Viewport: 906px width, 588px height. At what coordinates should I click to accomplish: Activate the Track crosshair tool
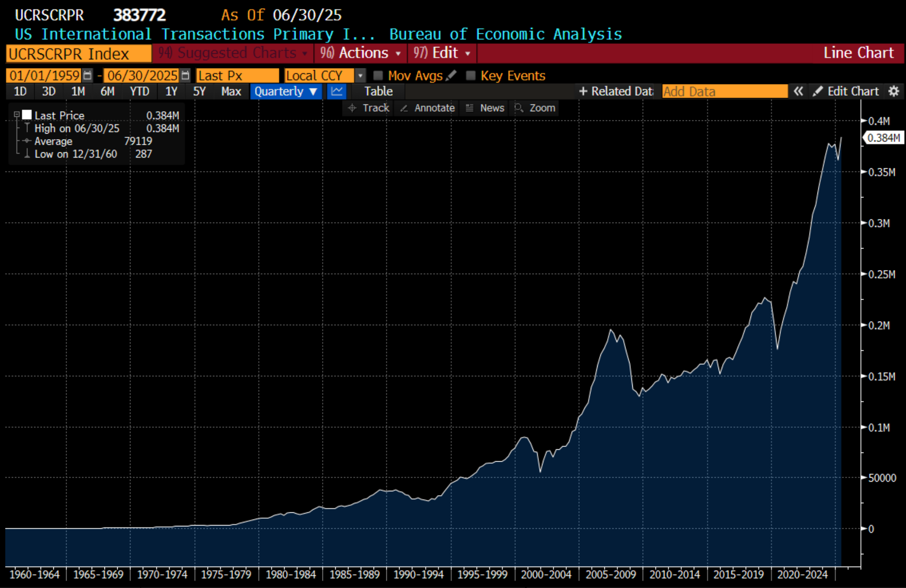click(x=369, y=108)
